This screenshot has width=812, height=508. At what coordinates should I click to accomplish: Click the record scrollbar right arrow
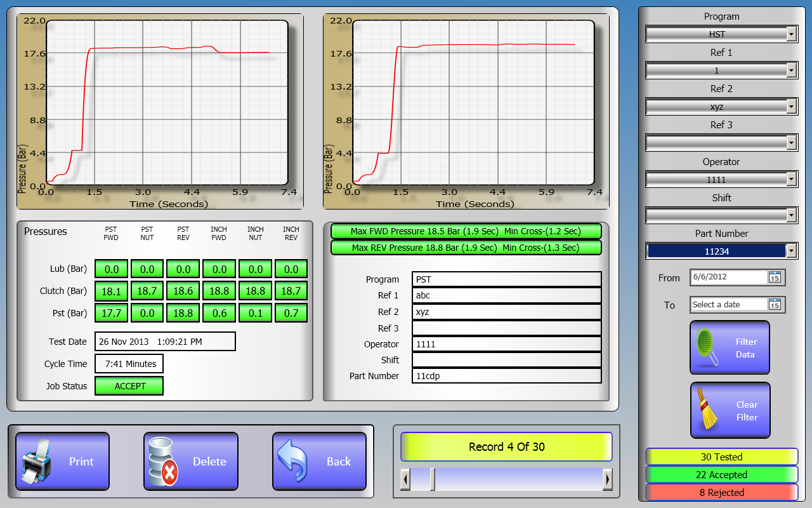pyautogui.click(x=608, y=479)
